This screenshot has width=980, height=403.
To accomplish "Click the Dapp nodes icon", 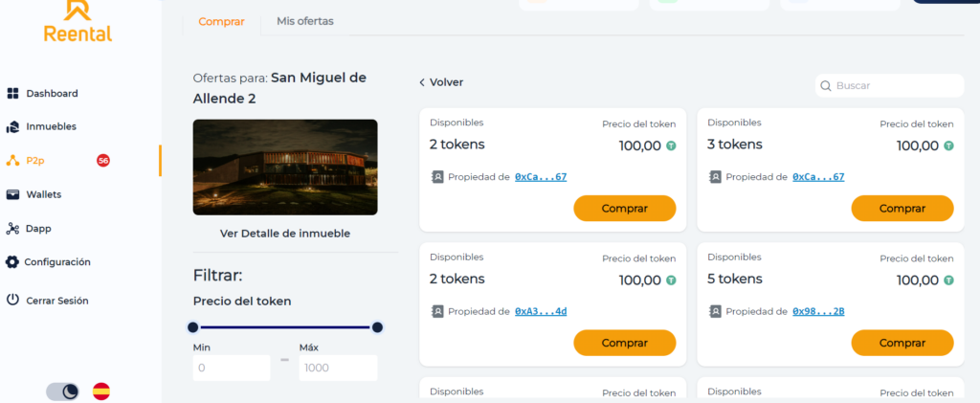I will (13, 229).
